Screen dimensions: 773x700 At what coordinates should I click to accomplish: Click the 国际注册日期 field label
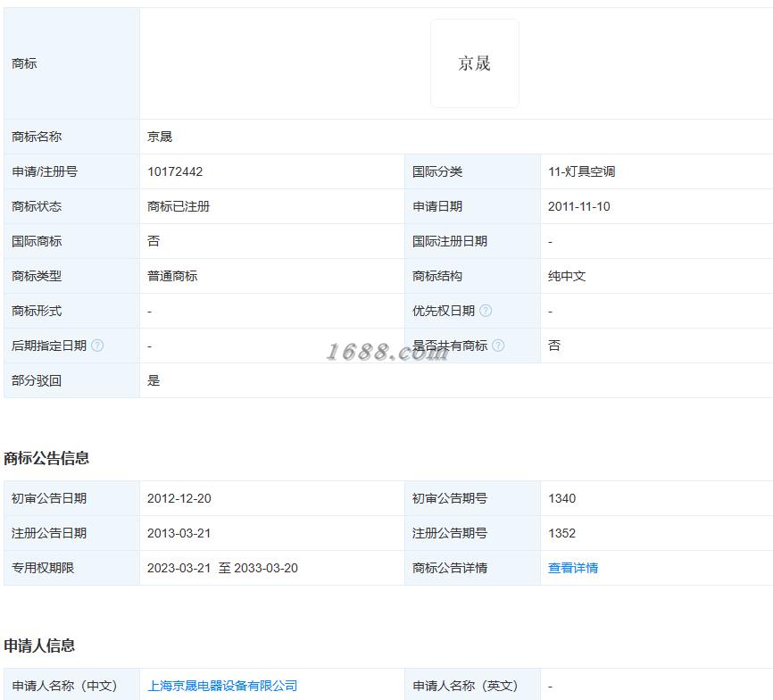click(x=450, y=241)
